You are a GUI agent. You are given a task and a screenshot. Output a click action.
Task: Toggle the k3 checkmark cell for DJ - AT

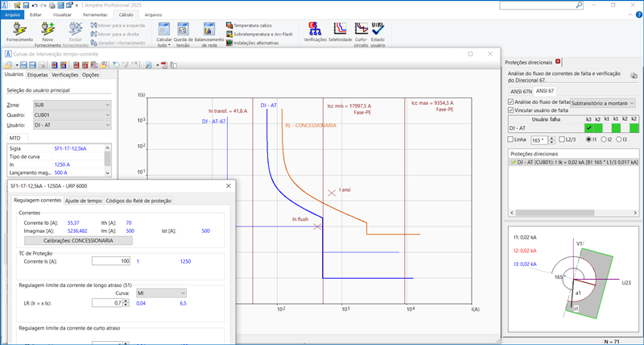[589, 128]
